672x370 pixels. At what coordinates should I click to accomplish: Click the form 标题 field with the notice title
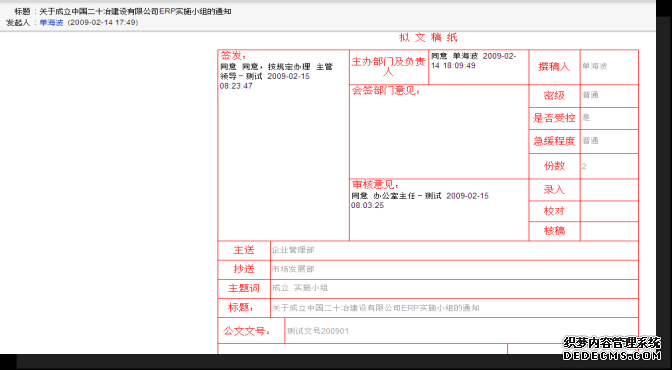454,308
